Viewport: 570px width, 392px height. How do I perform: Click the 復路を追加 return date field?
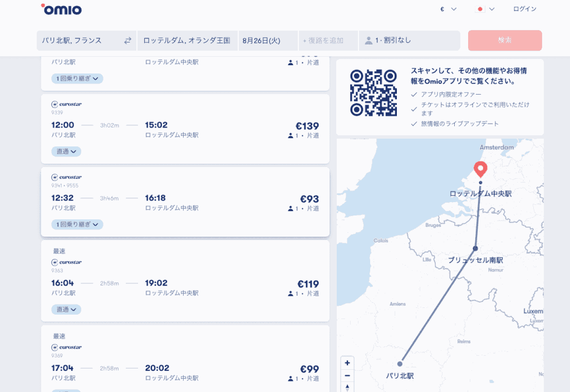(x=328, y=41)
